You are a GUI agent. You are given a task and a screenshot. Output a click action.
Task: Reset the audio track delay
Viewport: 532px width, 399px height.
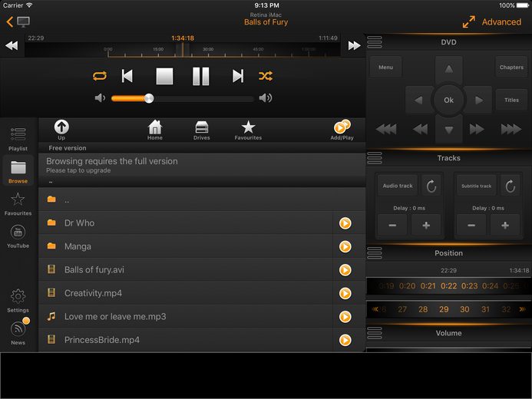click(x=431, y=186)
